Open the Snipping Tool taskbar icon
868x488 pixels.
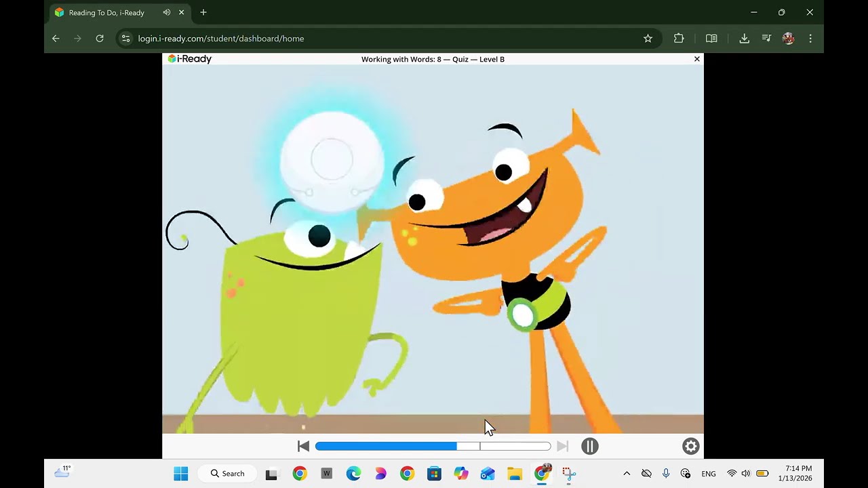click(569, 474)
